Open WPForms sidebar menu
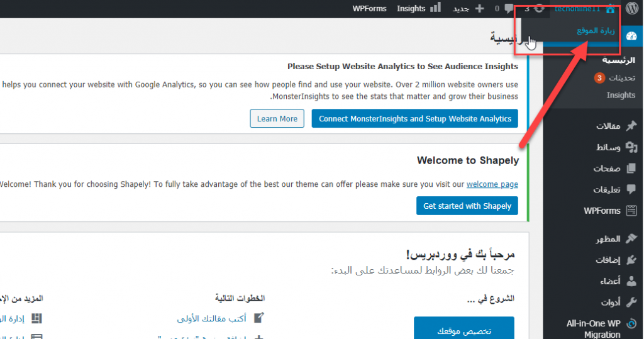The height and width of the screenshot is (339, 644). coord(602,211)
